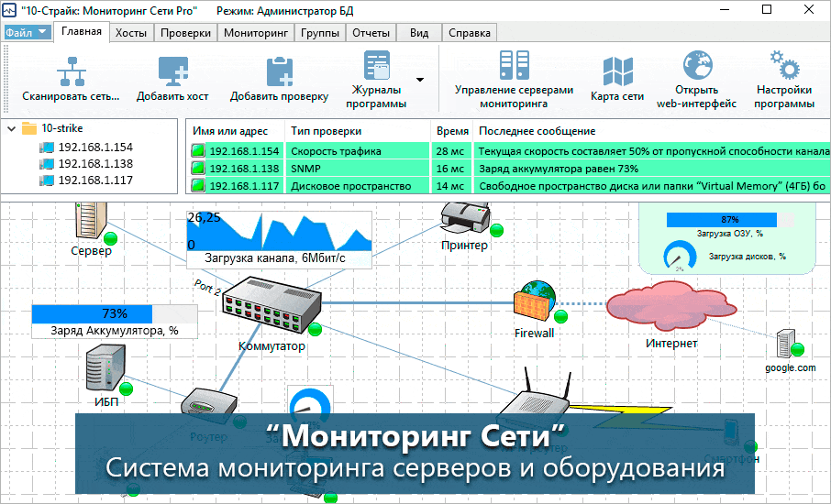Click the Заряд Аккумулятора progress bar

pyautogui.click(x=115, y=313)
